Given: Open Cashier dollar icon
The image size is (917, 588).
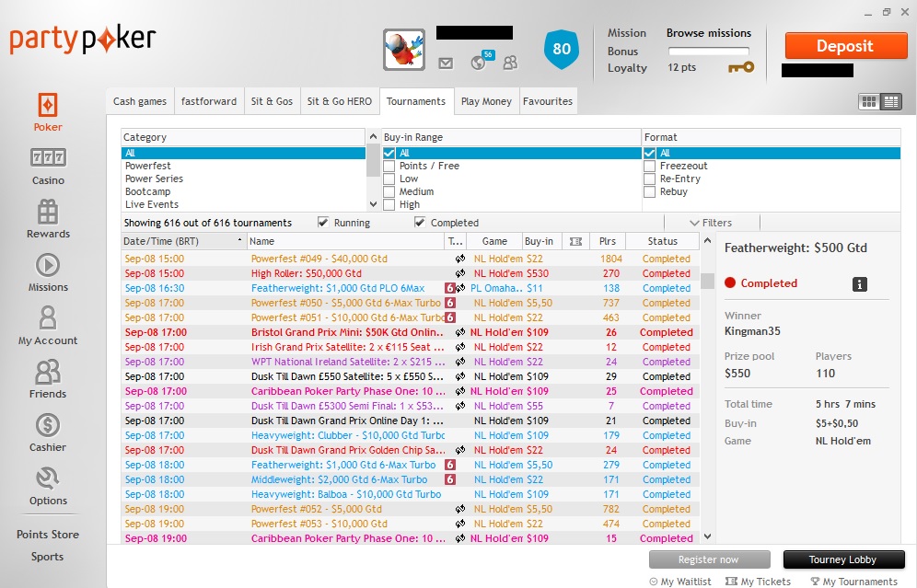Looking at the screenshot, I should coord(48,425).
